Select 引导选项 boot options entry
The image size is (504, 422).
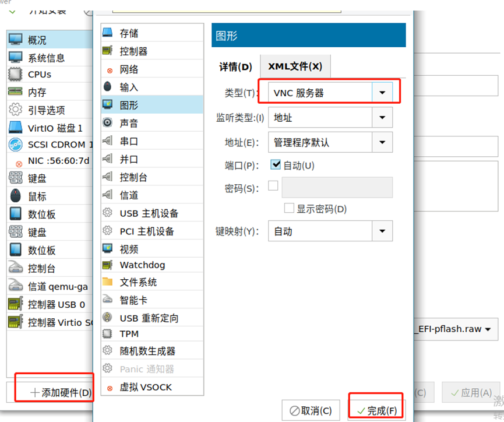click(50, 110)
